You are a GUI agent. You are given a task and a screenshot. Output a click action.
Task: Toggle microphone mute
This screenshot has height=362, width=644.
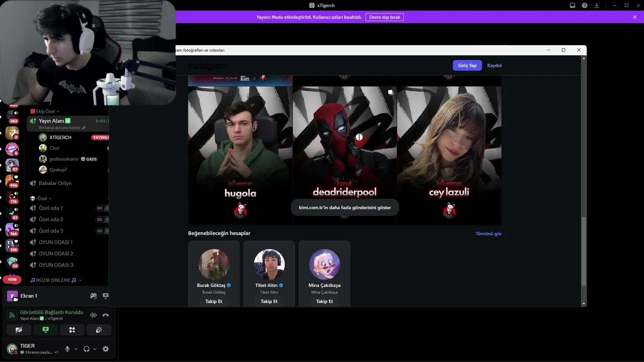coord(67,349)
